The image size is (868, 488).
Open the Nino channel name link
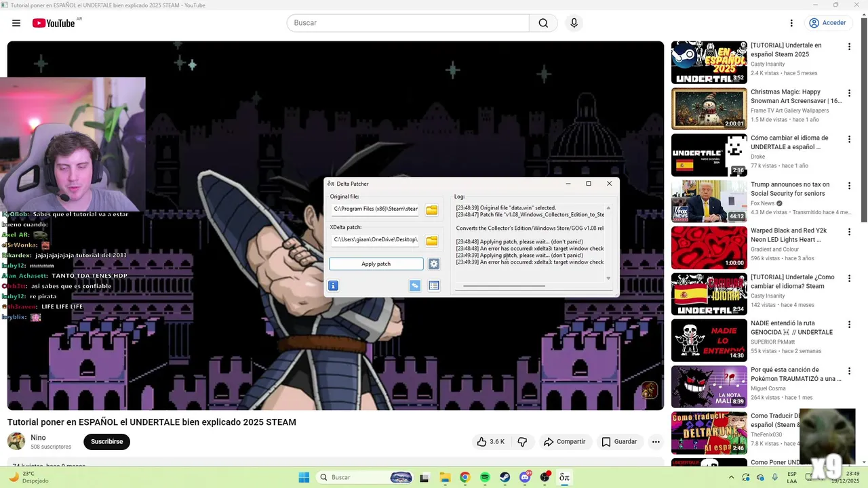[x=38, y=438]
